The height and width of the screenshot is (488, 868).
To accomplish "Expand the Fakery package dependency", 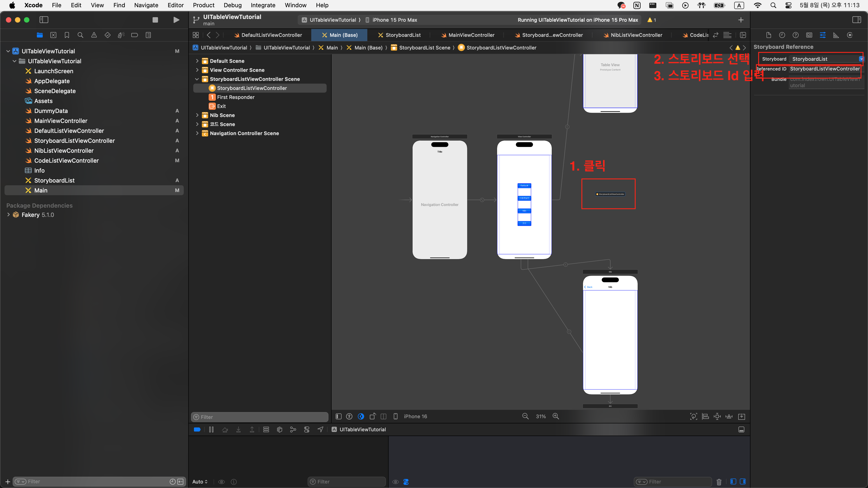I will [x=8, y=215].
